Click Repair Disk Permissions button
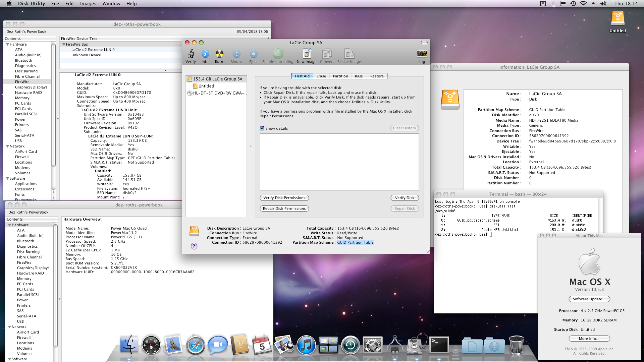Viewport: 644px width, 362px height. pos(284,208)
